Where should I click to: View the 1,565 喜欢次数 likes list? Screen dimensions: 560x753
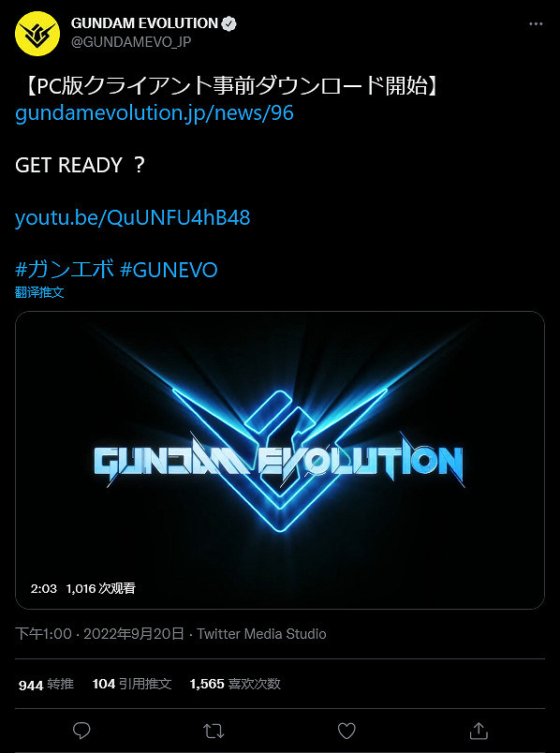tap(235, 684)
